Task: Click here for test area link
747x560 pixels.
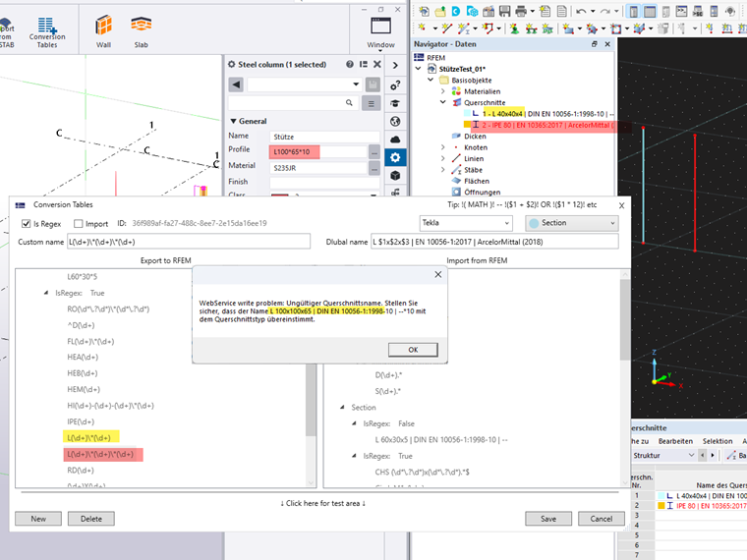Action: pos(322,503)
